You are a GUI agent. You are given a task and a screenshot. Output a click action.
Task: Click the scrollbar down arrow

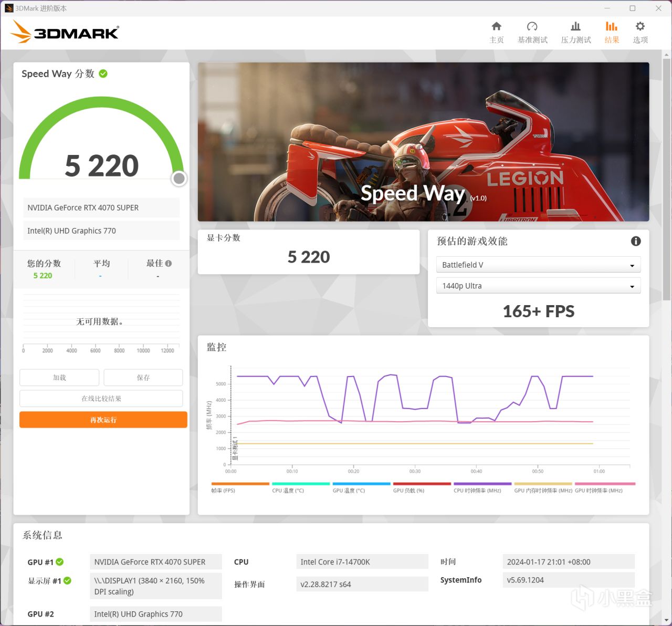click(x=667, y=620)
